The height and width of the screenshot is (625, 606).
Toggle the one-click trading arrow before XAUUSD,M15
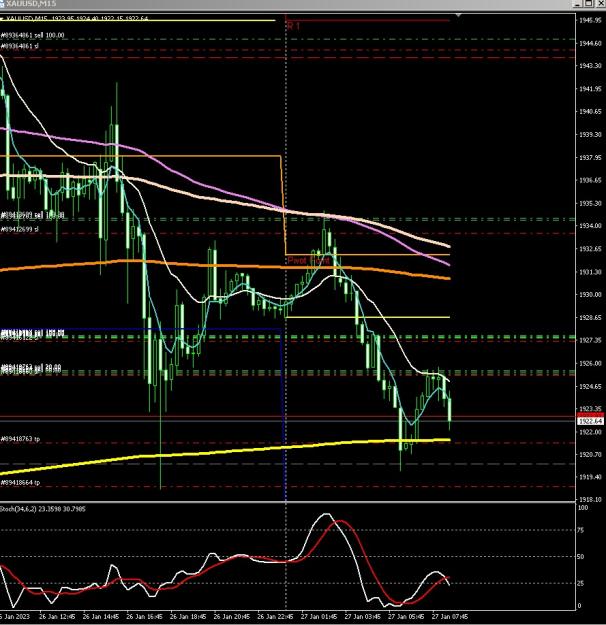[x=2, y=19]
